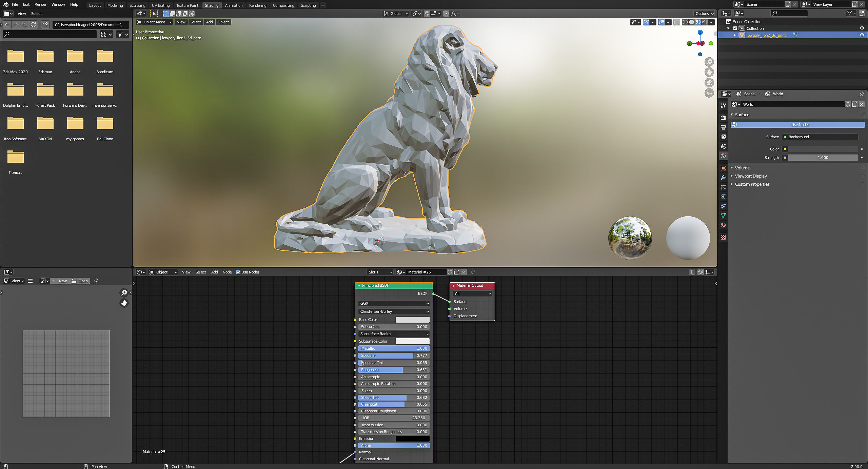Image resolution: width=868 pixels, height=469 pixels.
Task: Open the Material properties tab icon
Action: click(x=723, y=225)
